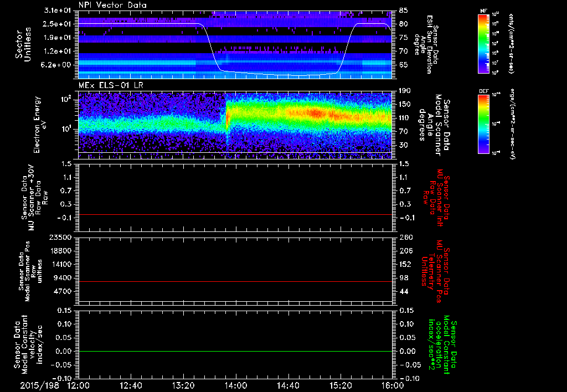Click the '14100' scanner position tick label
567x392 pixels.
61,264
